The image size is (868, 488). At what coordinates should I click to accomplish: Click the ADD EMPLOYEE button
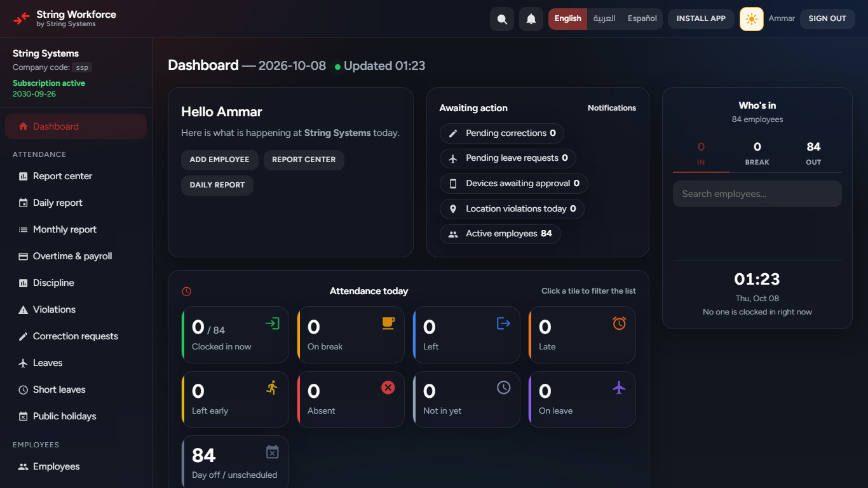219,159
